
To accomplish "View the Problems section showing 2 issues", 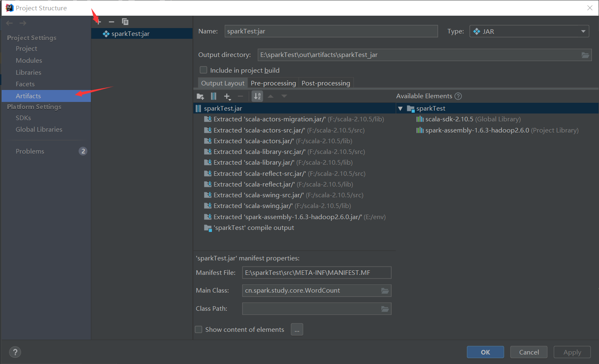I will click(30, 151).
